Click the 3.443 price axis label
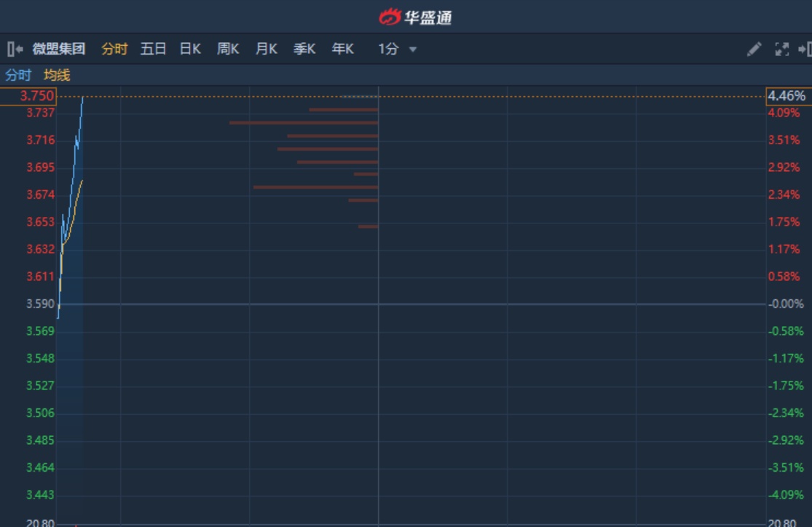 40,495
